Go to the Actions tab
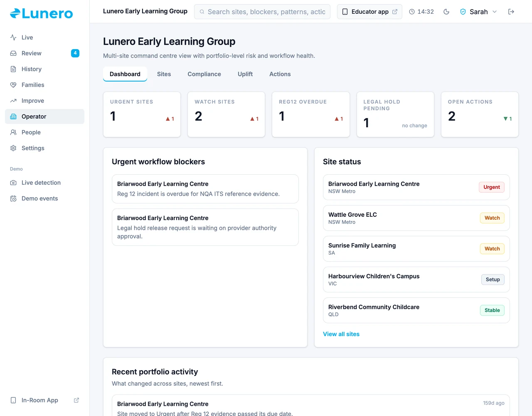This screenshot has width=532, height=416. pyautogui.click(x=280, y=74)
